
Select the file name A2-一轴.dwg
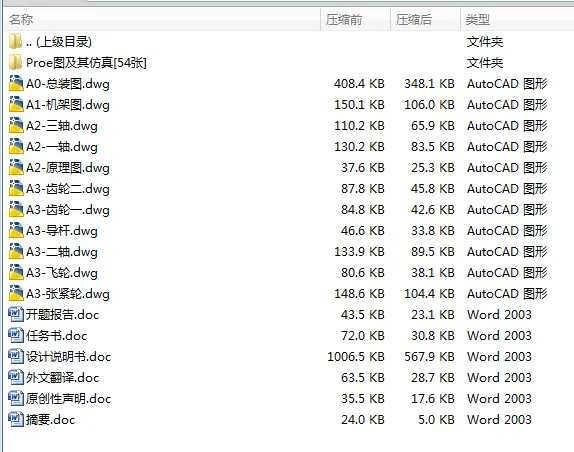tap(62, 147)
